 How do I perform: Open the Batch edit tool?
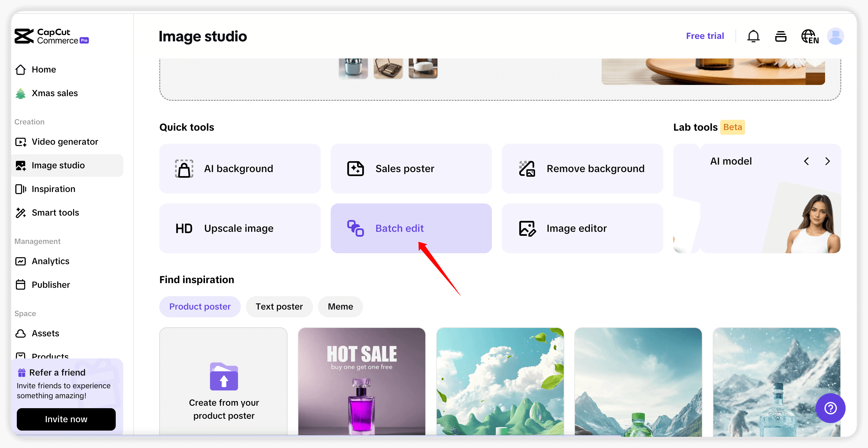point(411,228)
